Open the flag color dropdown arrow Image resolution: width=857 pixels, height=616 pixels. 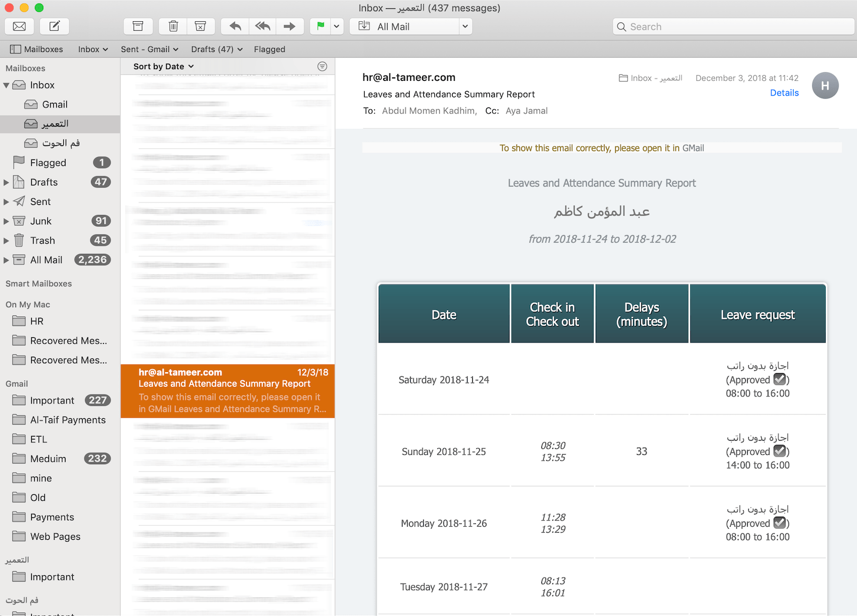click(337, 27)
